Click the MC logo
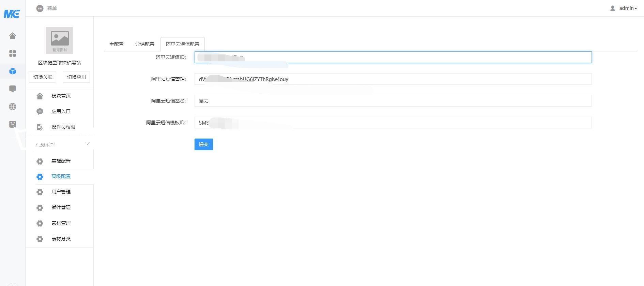Screen dimensions: 644x286 coord(12,14)
